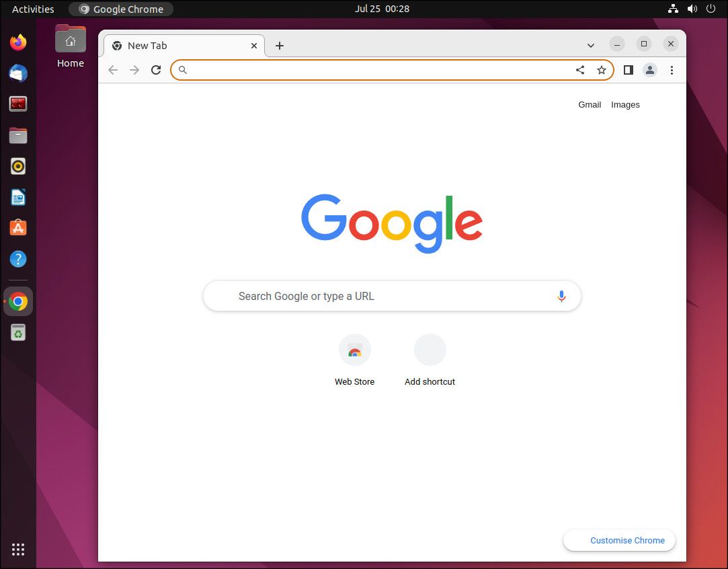This screenshot has width=728, height=569.
Task: Open LibreOffice Writer from the dock
Action: [x=18, y=198]
